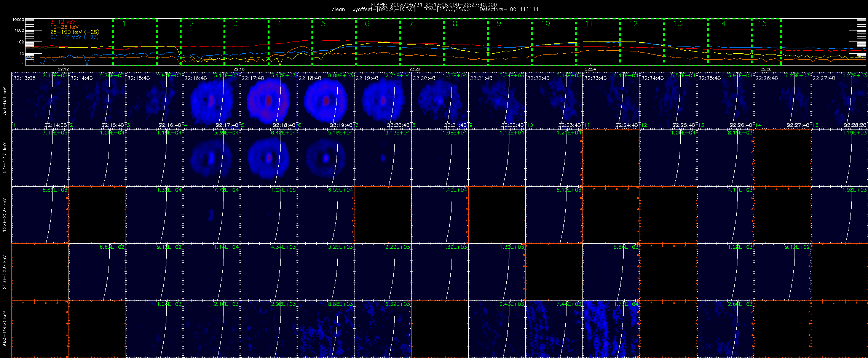Open the 6-12 keV image labeled 5.18E+04

325,158
